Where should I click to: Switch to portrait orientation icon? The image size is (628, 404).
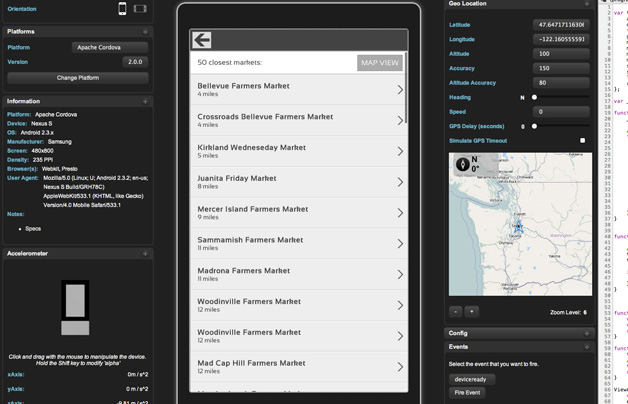[x=122, y=9]
